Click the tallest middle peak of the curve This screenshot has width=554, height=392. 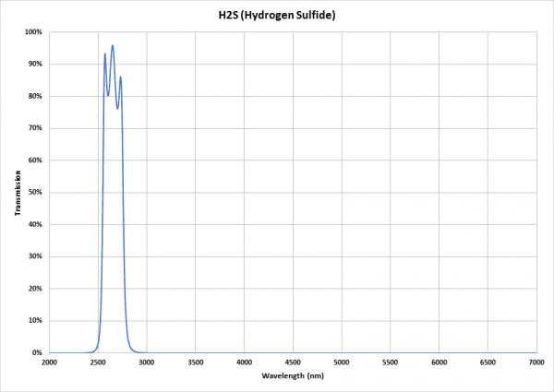coord(113,45)
